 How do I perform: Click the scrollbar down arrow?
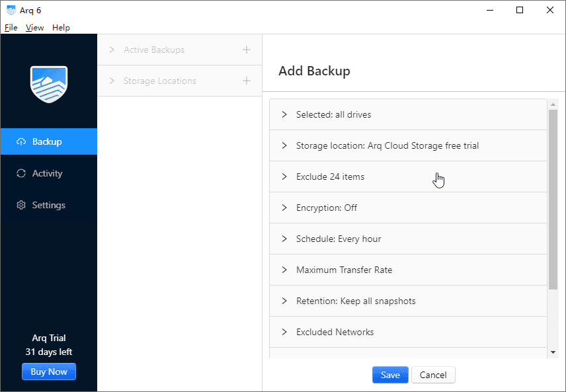pyautogui.click(x=553, y=352)
